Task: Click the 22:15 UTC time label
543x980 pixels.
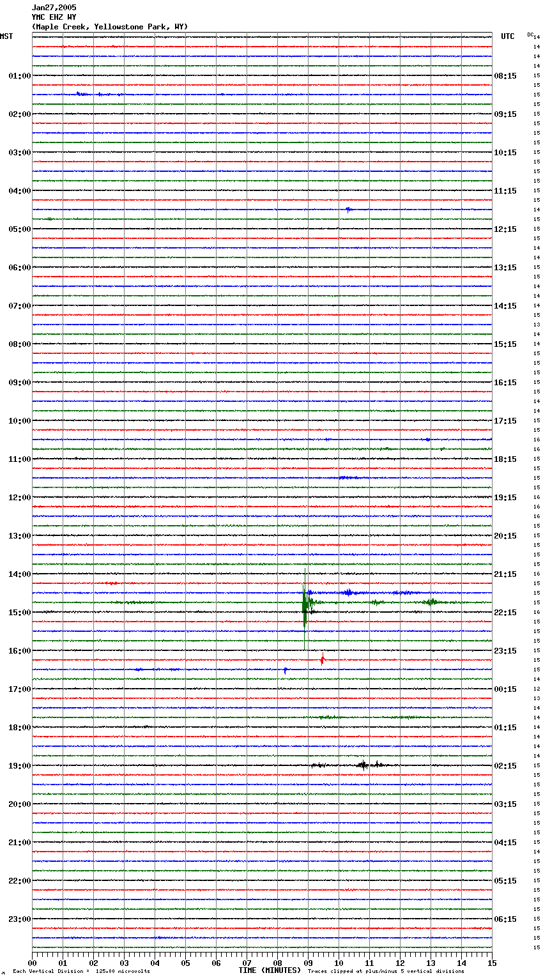Action: click(x=505, y=613)
